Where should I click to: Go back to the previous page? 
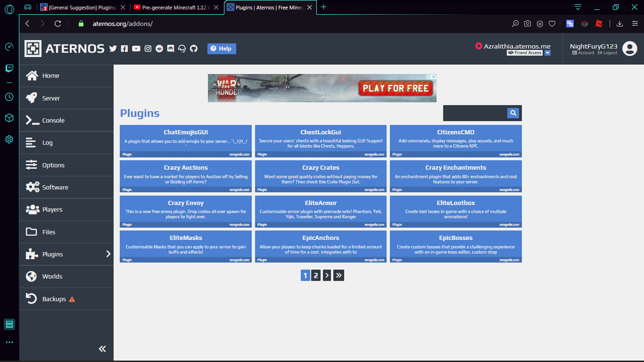[27, 24]
